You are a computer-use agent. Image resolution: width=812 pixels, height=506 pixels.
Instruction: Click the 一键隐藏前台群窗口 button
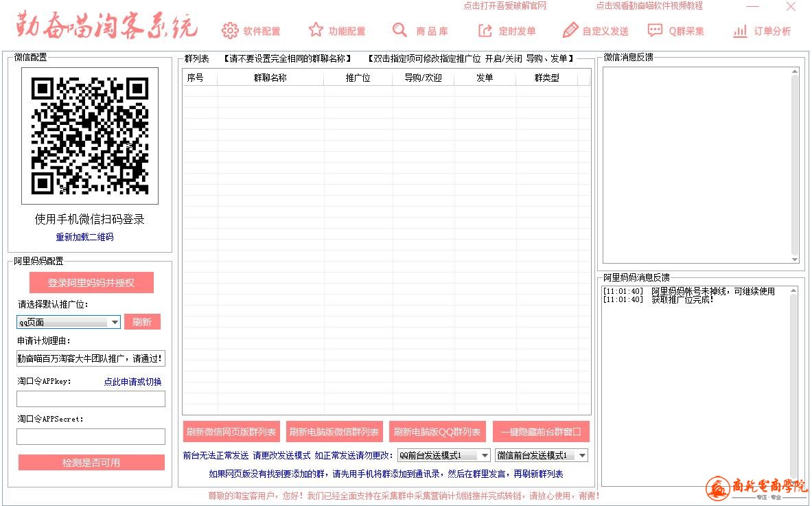pos(541,431)
